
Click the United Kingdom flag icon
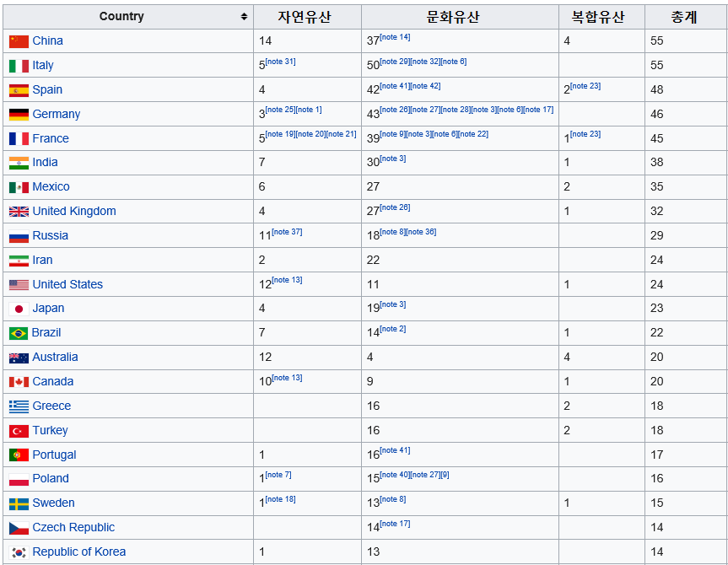pos(19,212)
